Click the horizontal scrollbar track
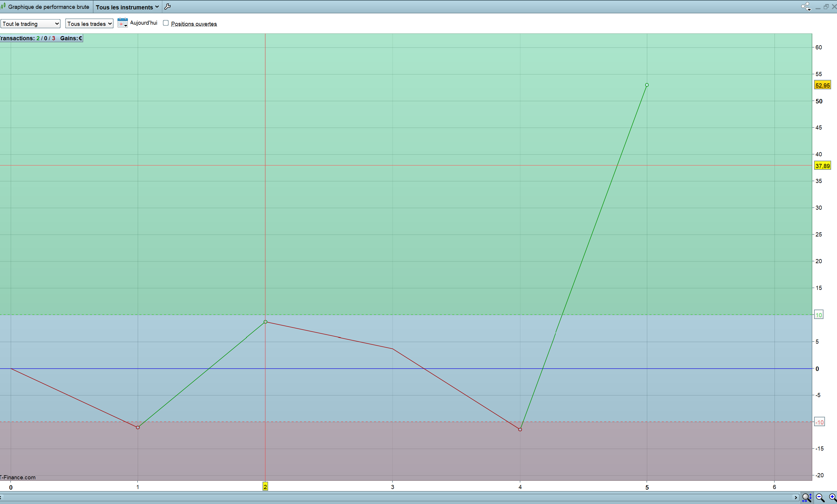 pos(397,498)
